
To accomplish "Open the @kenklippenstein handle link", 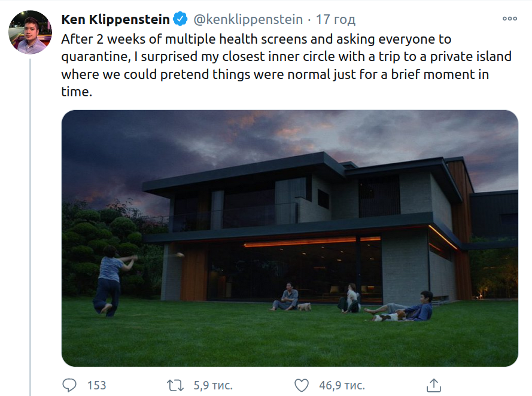I will (x=247, y=20).
